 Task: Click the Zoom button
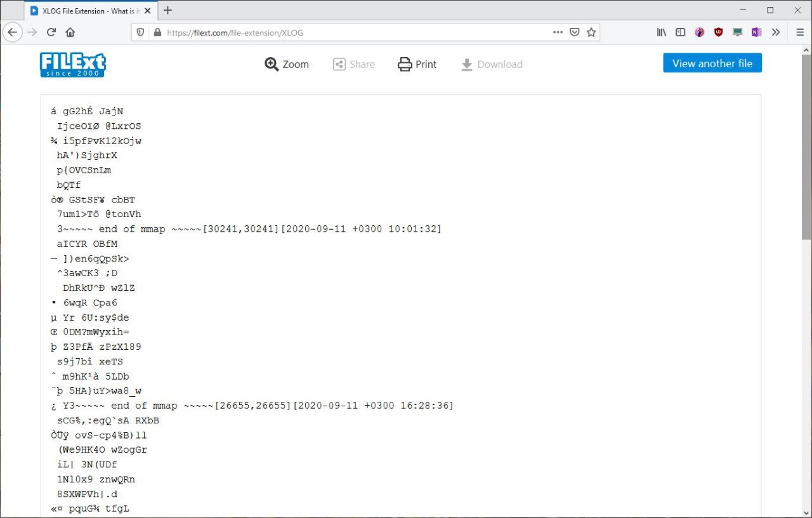287,64
